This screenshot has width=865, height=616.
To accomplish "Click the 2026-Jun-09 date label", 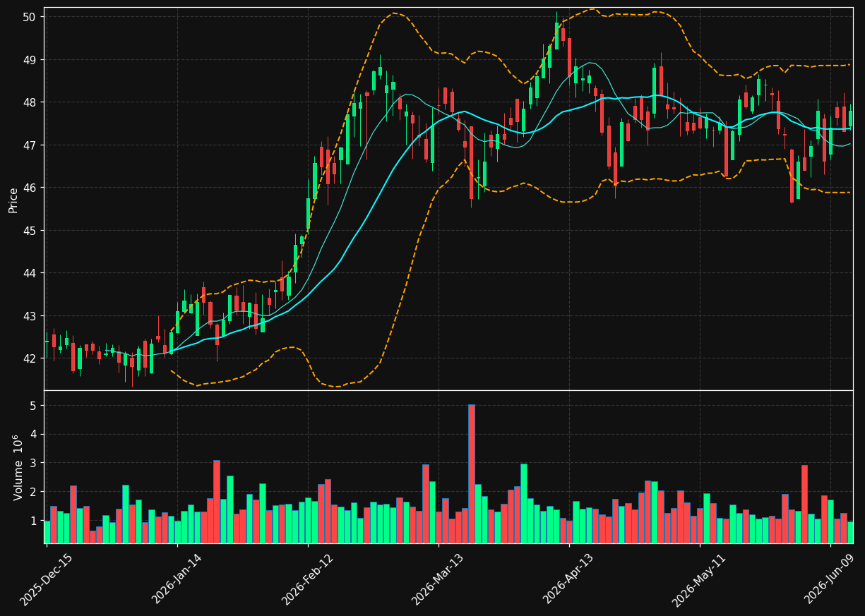I will click(x=830, y=579).
